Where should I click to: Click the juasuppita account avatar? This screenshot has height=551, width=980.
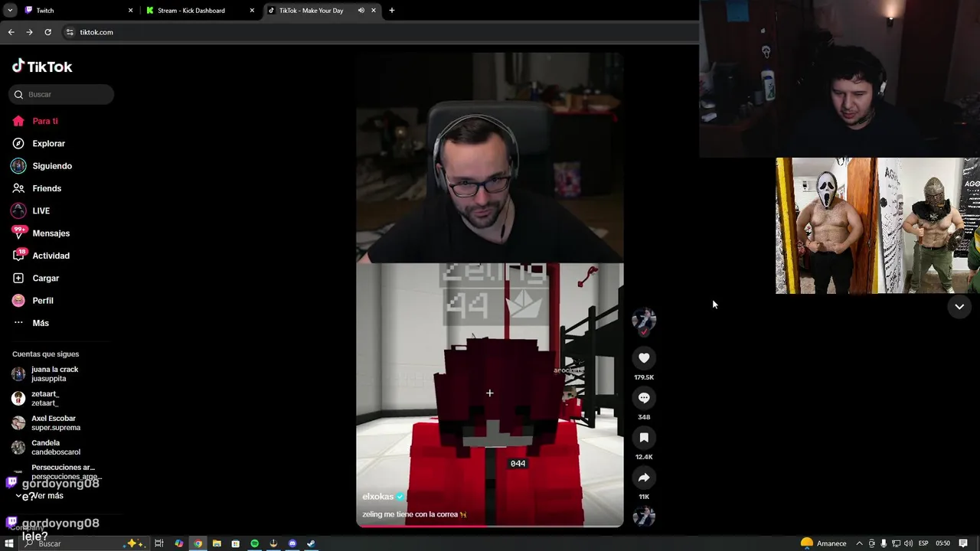tap(18, 374)
